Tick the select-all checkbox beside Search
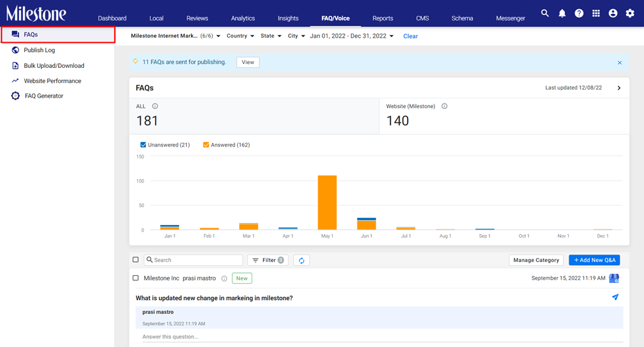Image resolution: width=644 pixels, height=347 pixels. [x=135, y=260]
